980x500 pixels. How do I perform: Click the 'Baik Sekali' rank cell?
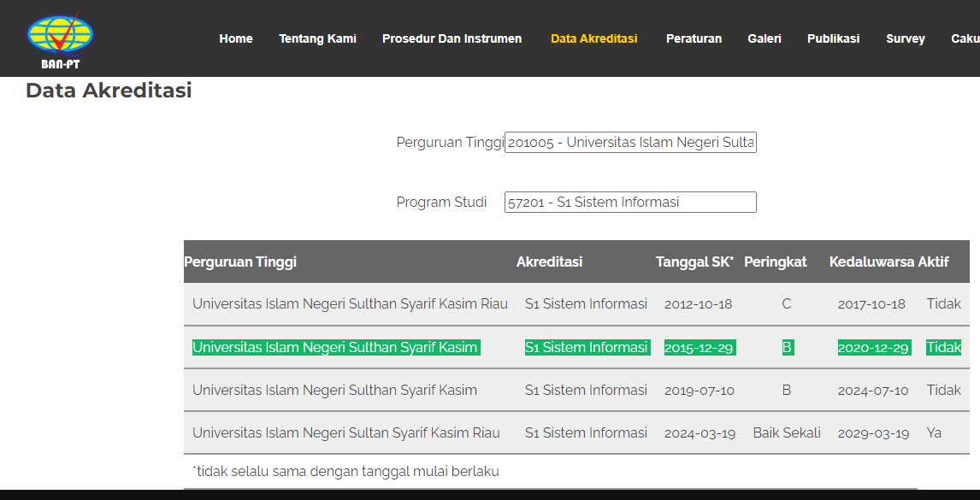tap(787, 433)
